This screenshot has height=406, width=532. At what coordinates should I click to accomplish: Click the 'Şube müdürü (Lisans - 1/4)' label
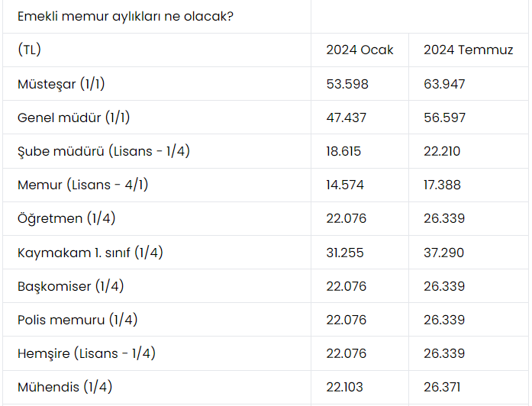click(104, 151)
